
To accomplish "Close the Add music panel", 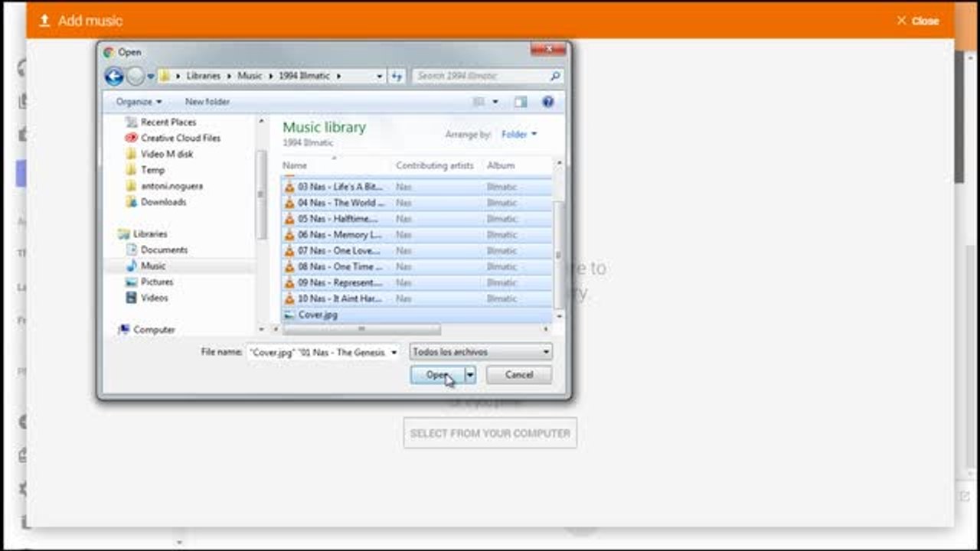I will pyautogui.click(x=918, y=21).
